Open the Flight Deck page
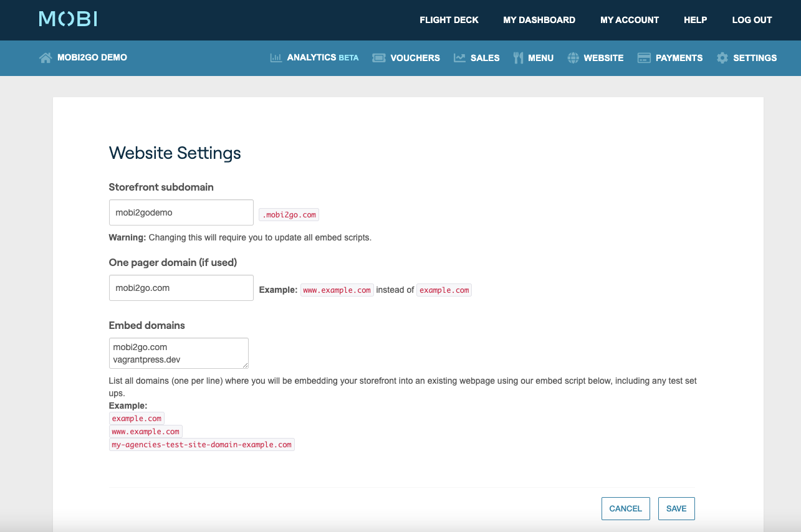The width and height of the screenshot is (801, 532). [x=449, y=20]
